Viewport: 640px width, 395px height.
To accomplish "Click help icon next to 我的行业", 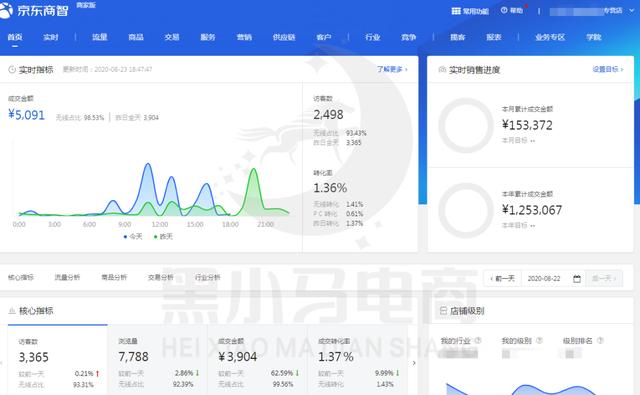I will tap(478, 340).
